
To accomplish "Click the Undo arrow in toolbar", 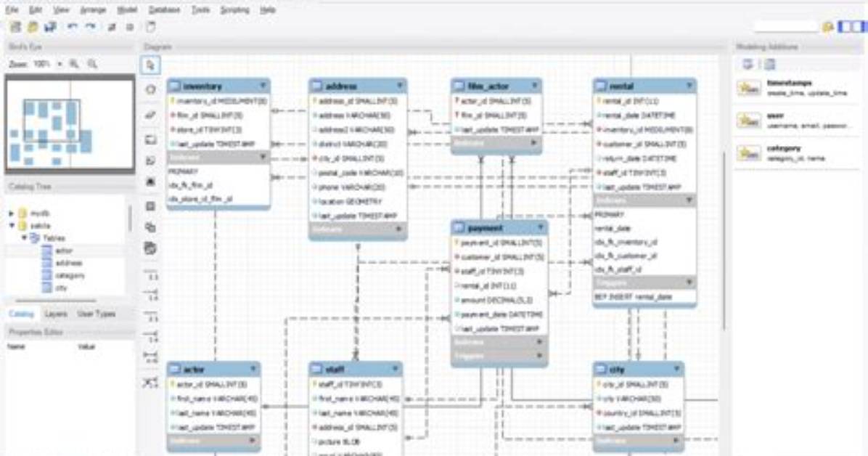I will pyautogui.click(x=72, y=27).
